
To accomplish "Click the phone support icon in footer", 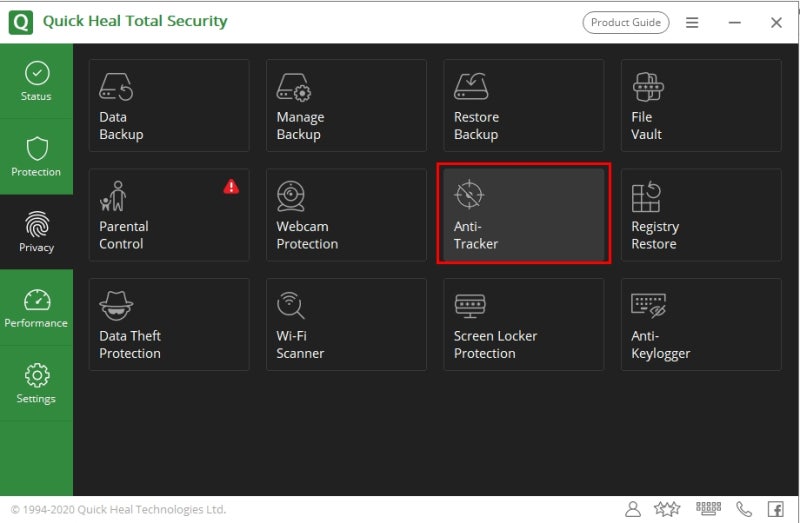I will (744, 509).
